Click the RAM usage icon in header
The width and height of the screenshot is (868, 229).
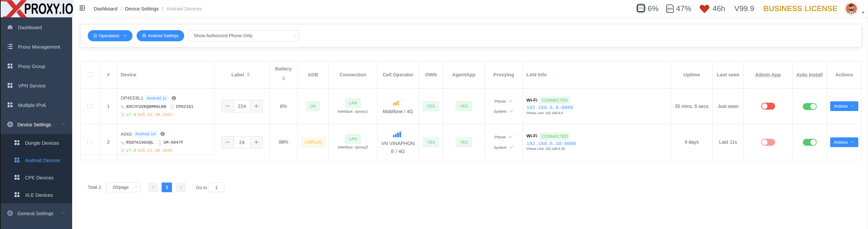[670, 9]
